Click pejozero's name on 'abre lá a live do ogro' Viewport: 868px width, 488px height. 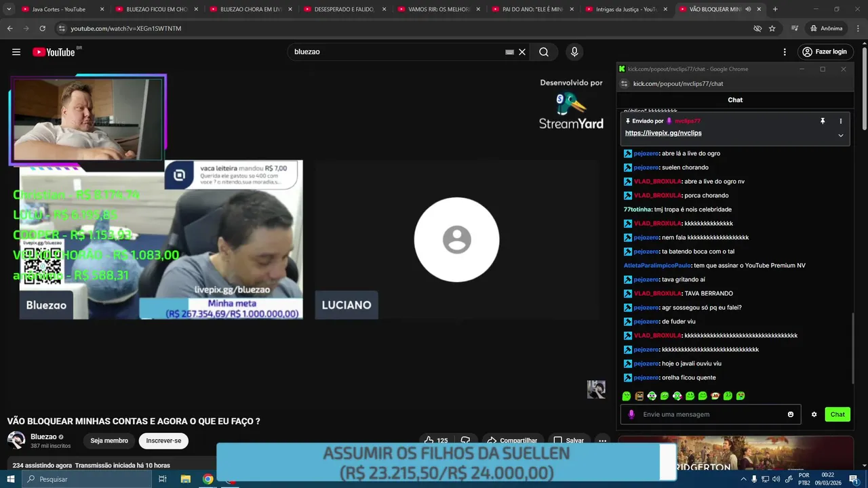[646, 153]
